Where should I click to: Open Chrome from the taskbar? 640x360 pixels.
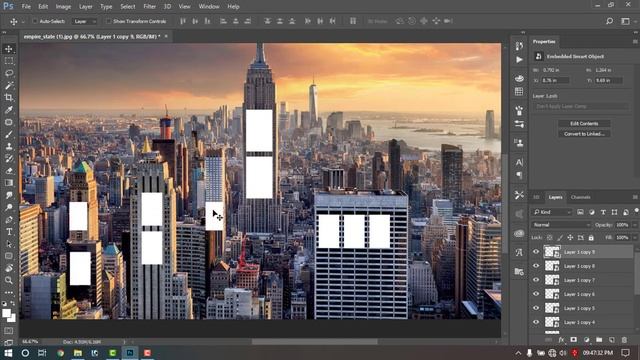(60, 353)
